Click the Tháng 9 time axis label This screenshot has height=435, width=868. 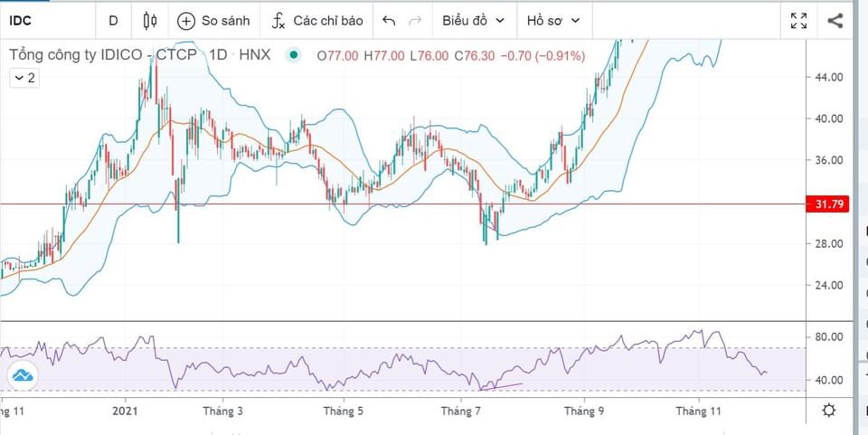coord(584,411)
